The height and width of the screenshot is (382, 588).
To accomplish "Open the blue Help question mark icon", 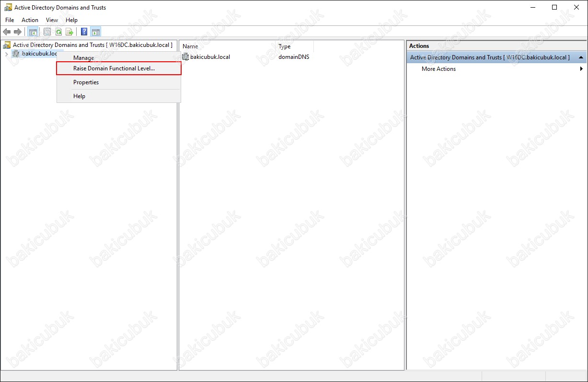I will pyautogui.click(x=84, y=32).
